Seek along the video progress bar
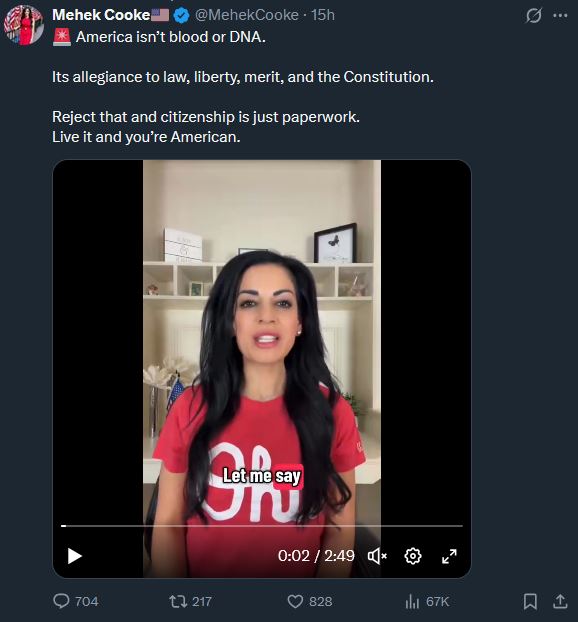578x622 pixels. point(262,526)
